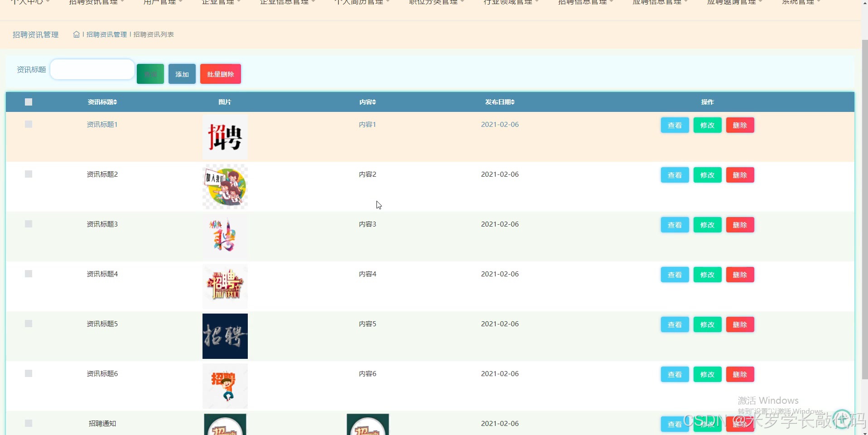Click 查看 for 资讯标题6

(x=675, y=374)
